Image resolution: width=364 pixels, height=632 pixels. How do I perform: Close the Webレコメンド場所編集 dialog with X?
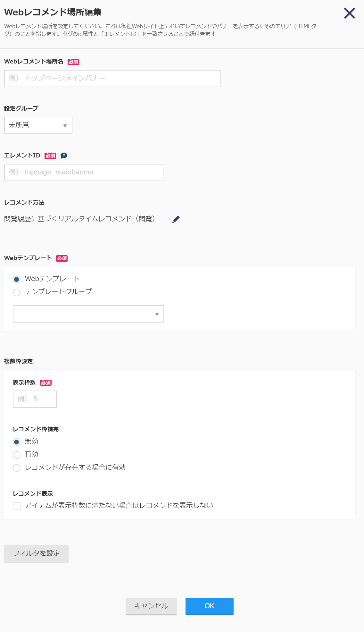349,13
